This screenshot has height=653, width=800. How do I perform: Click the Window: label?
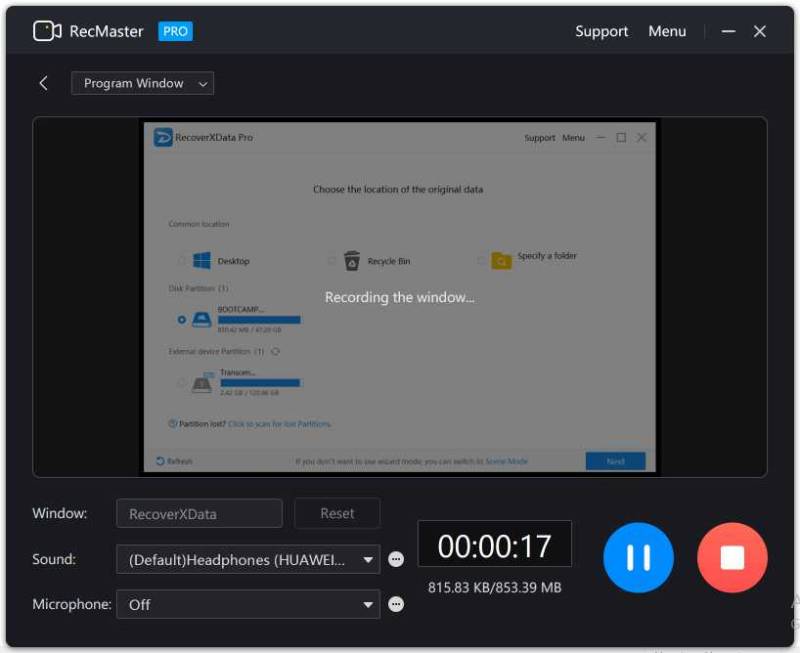coord(59,513)
